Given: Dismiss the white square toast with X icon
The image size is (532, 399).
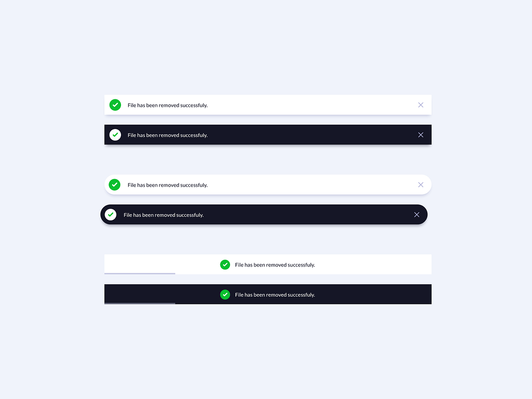Looking at the screenshot, I should tap(421, 105).
